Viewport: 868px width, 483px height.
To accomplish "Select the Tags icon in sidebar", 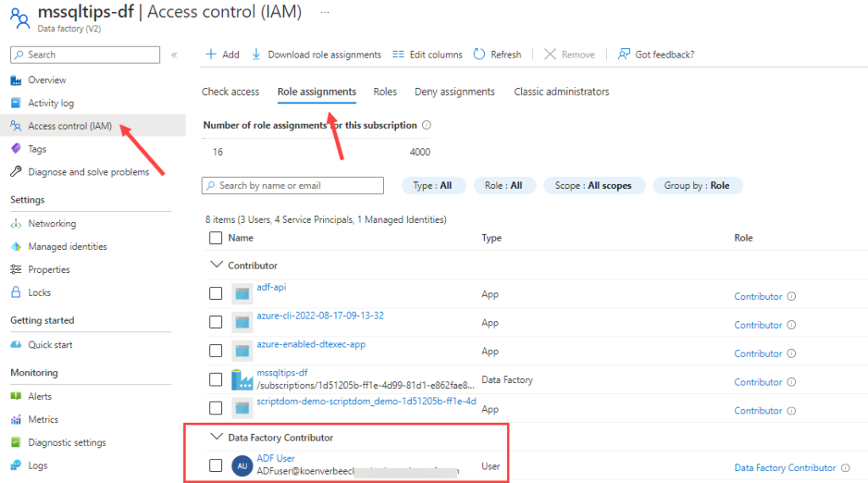I will pos(16,149).
